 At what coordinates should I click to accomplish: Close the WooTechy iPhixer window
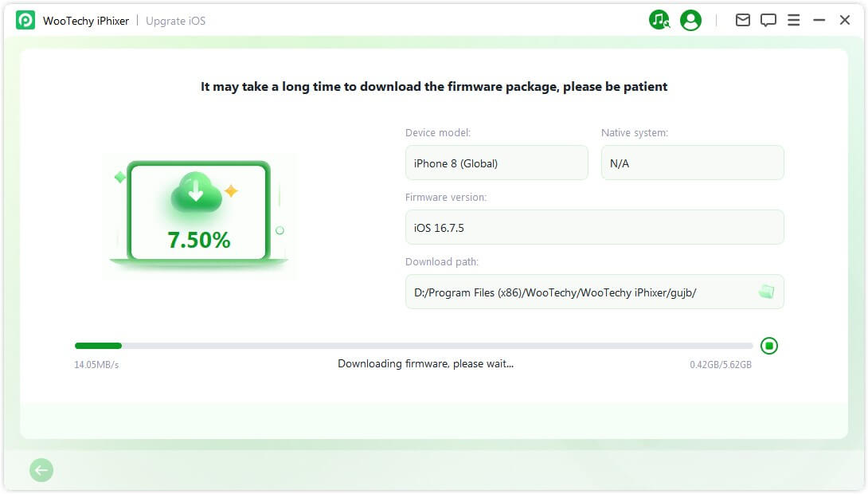click(844, 21)
